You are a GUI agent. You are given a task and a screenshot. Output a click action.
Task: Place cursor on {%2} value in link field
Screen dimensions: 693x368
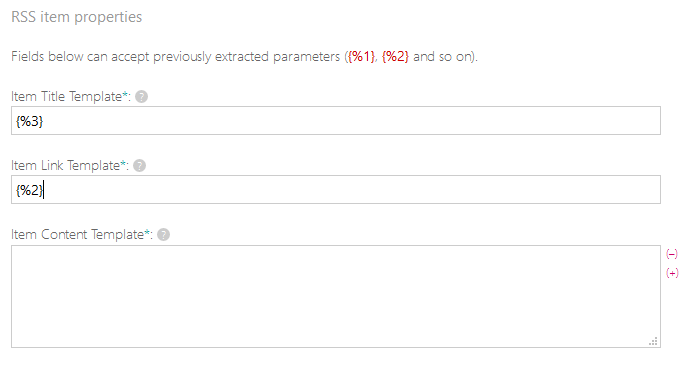pos(30,190)
